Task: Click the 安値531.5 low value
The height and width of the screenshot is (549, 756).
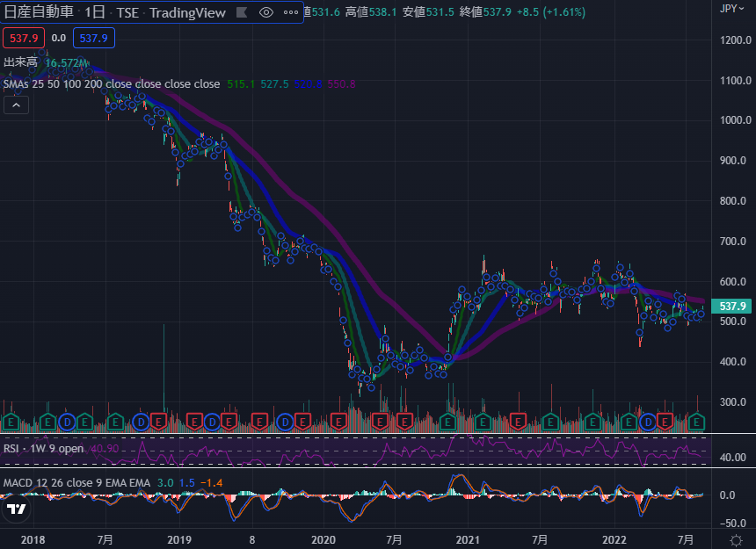Action: (428, 12)
